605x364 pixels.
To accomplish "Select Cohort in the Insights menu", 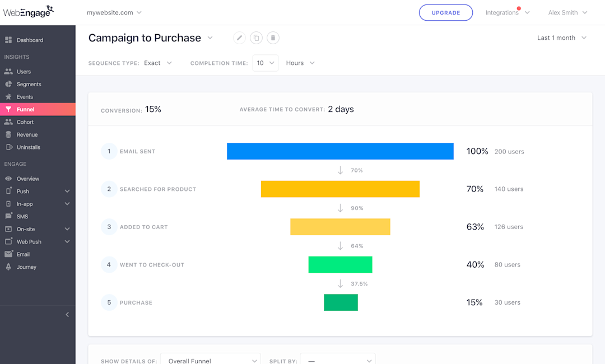I will (x=25, y=122).
